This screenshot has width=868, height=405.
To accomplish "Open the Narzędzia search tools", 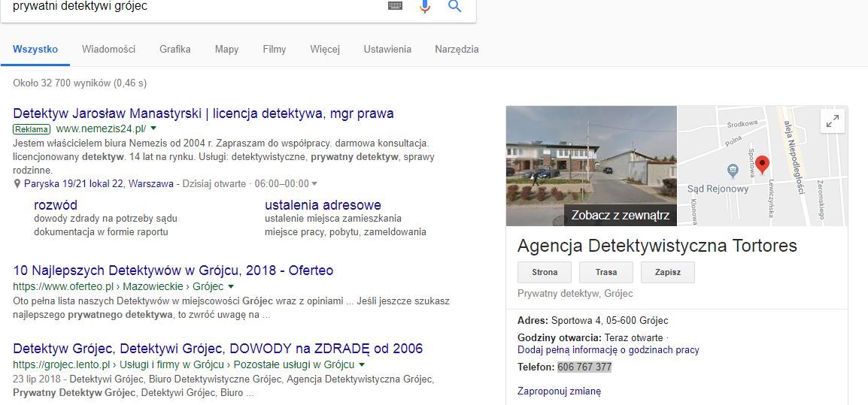I will click(457, 50).
